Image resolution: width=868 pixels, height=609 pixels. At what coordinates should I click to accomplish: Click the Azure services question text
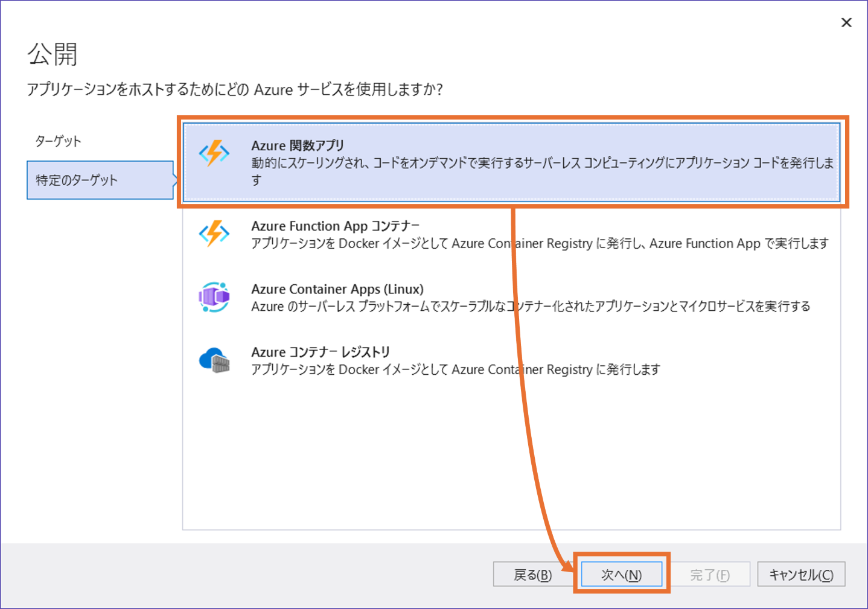click(235, 89)
